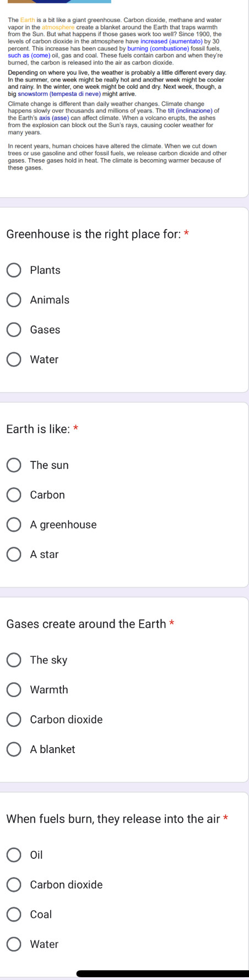Screen dimensions: 249x980
Task: Click the highlighted word Earth in passage
Action: (28, 21)
